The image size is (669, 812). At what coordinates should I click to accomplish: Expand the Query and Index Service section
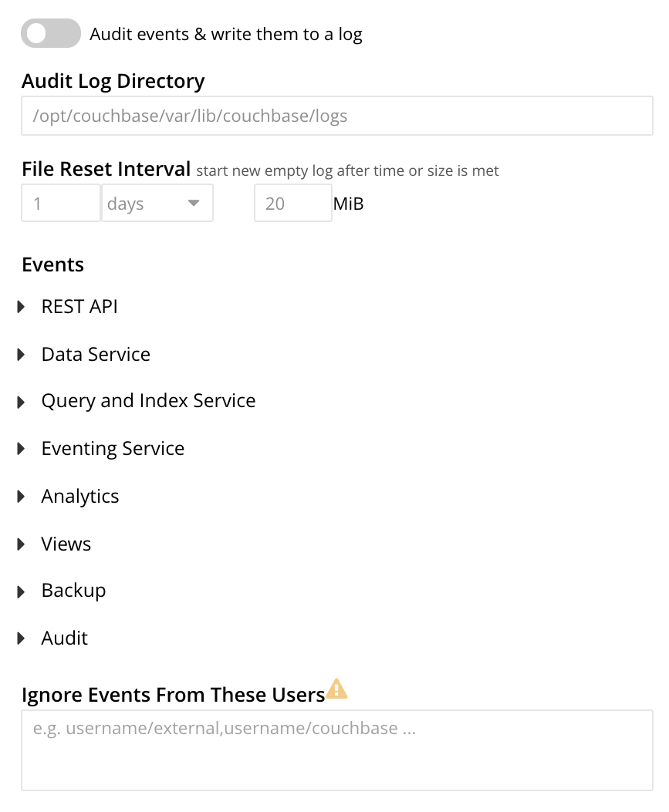20,401
